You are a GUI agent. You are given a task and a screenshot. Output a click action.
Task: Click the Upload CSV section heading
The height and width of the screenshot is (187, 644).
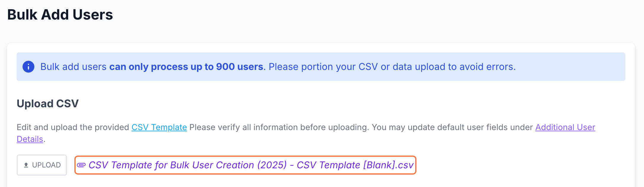(x=48, y=103)
